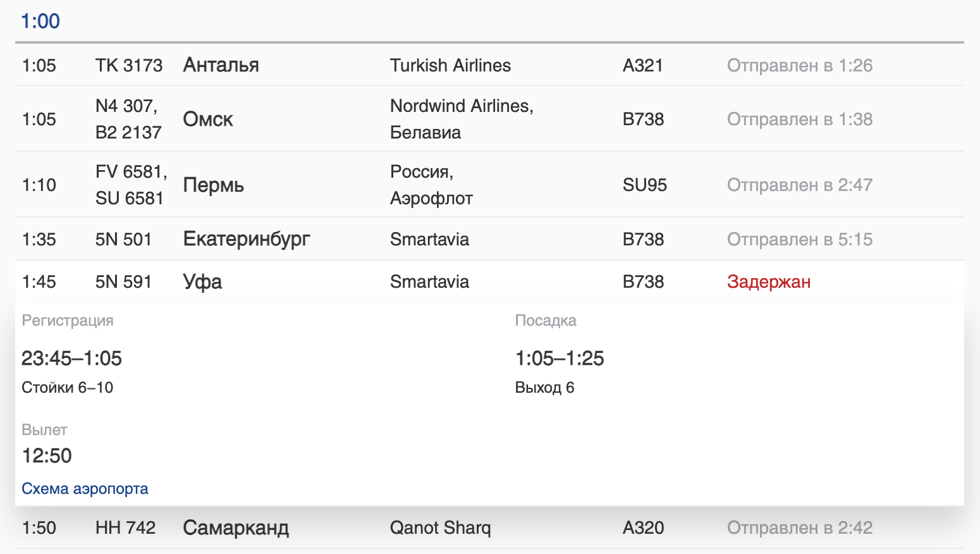Click the boarding time 1:05–1:25
This screenshot has height=554, width=980.
coord(560,358)
